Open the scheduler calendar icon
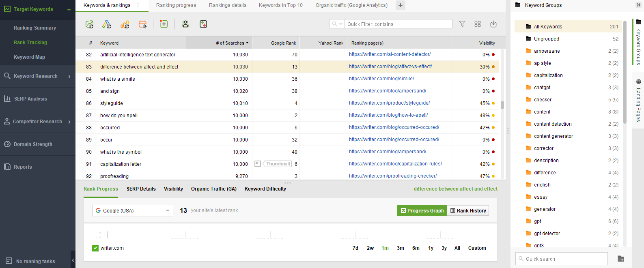The height and width of the screenshot is (268, 644). (142, 24)
